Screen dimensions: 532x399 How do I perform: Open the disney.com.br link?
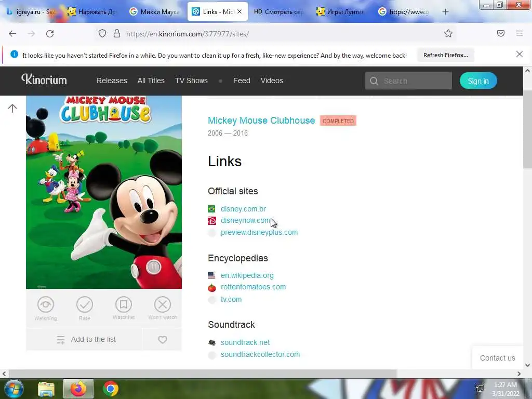(x=243, y=209)
